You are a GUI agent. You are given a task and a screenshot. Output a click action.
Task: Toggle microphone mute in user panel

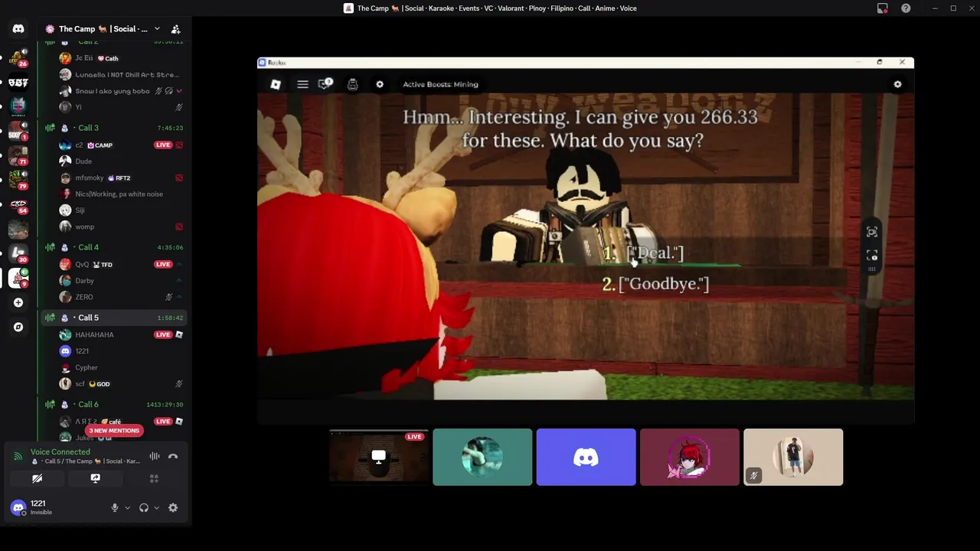115,507
